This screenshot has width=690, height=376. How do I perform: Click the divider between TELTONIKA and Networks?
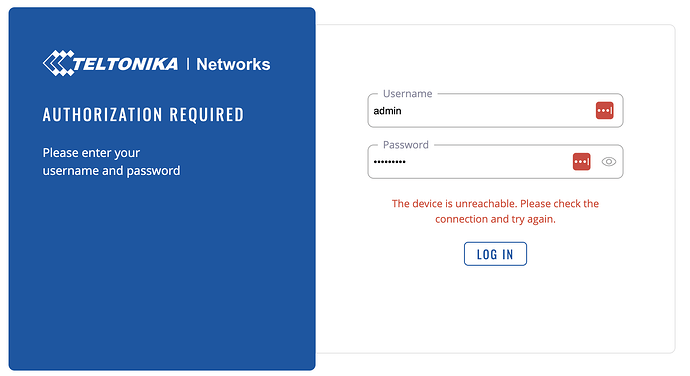(x=188, y=64)
